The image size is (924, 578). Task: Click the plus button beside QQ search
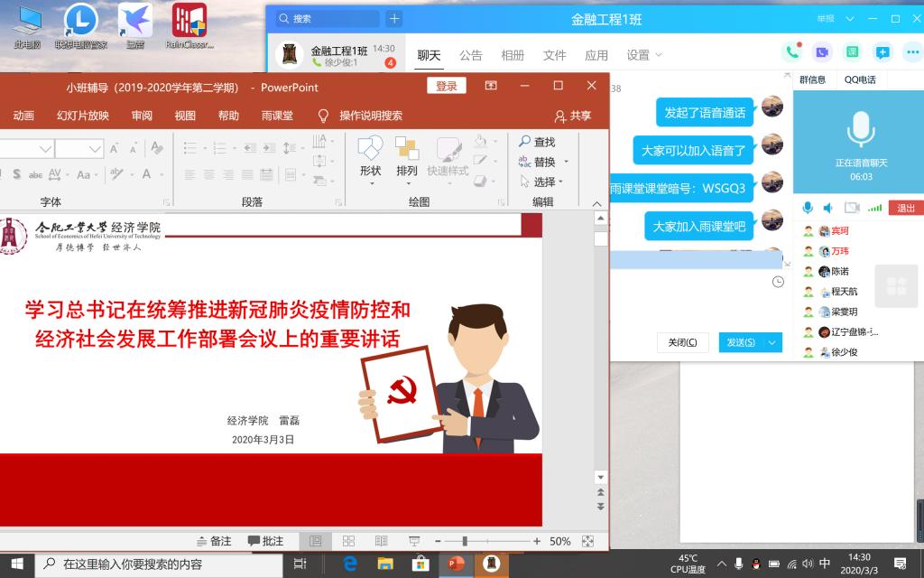pyautogui.click(x=394, y=19)
